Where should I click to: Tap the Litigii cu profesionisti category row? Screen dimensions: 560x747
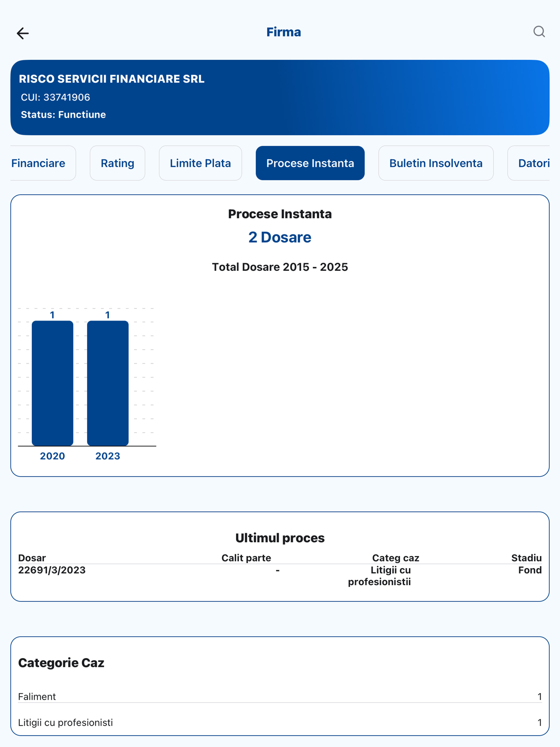279,722
